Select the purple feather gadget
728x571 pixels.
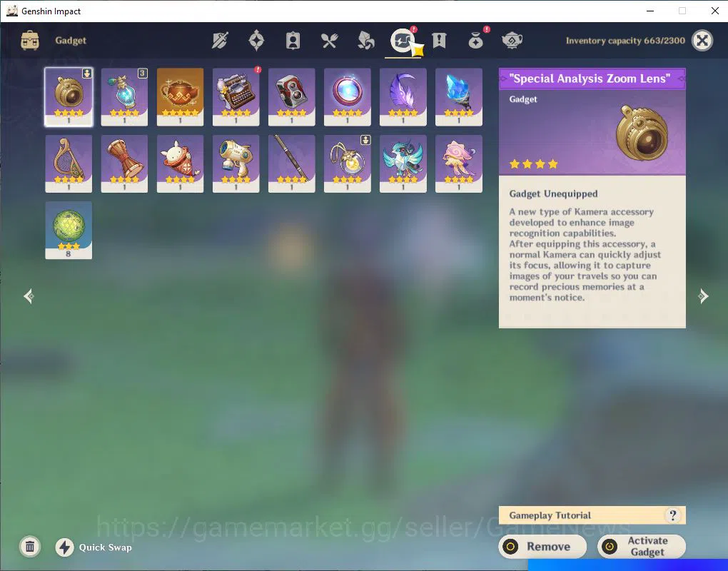tap(403, 96)
